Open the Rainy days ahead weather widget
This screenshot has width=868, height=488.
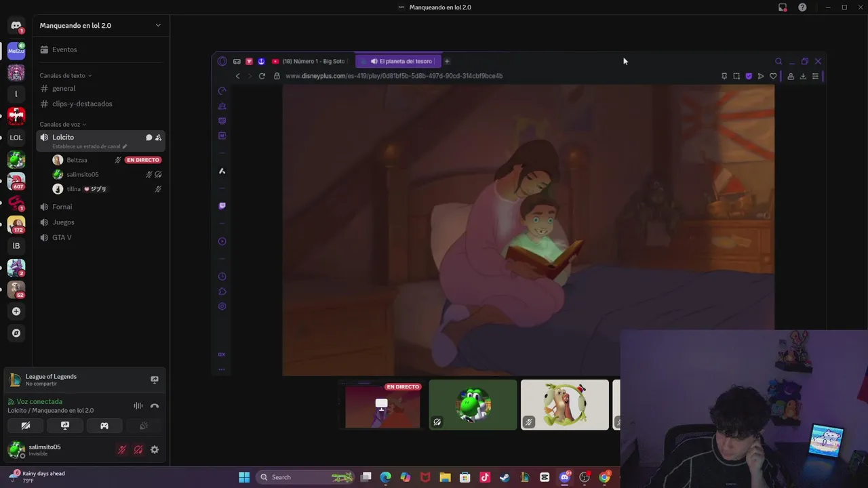[37, 476]
